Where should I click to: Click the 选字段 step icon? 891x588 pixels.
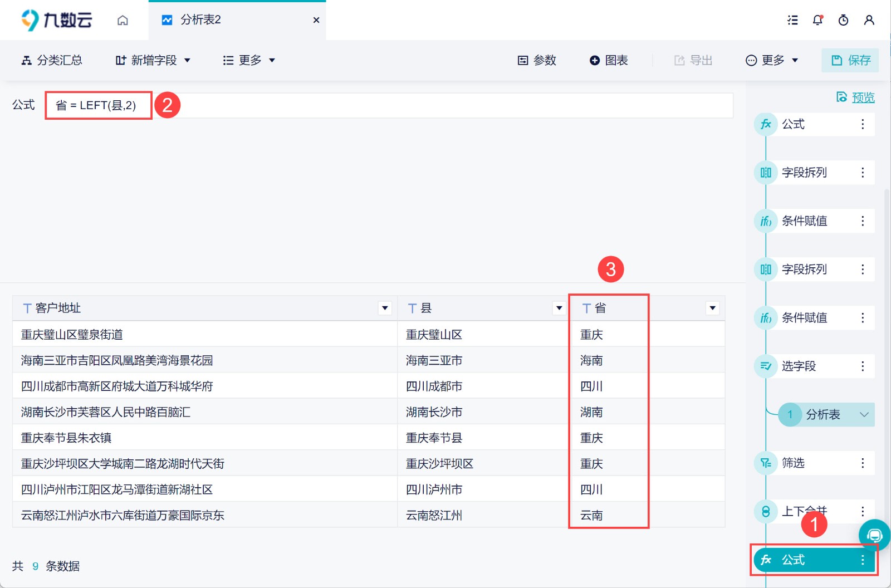point(766,366)
